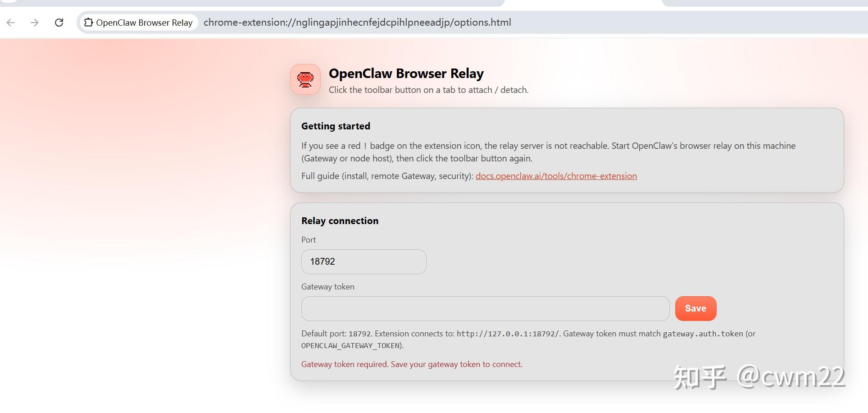Click the browser forward arrow
Image resolution: width=868 pixels, height=413 pixels.
(35, 23)
